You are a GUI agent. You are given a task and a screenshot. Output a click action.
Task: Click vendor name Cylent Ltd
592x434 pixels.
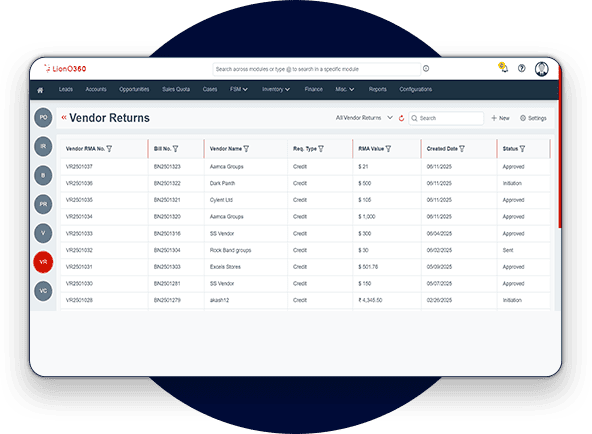pos(221,200)
